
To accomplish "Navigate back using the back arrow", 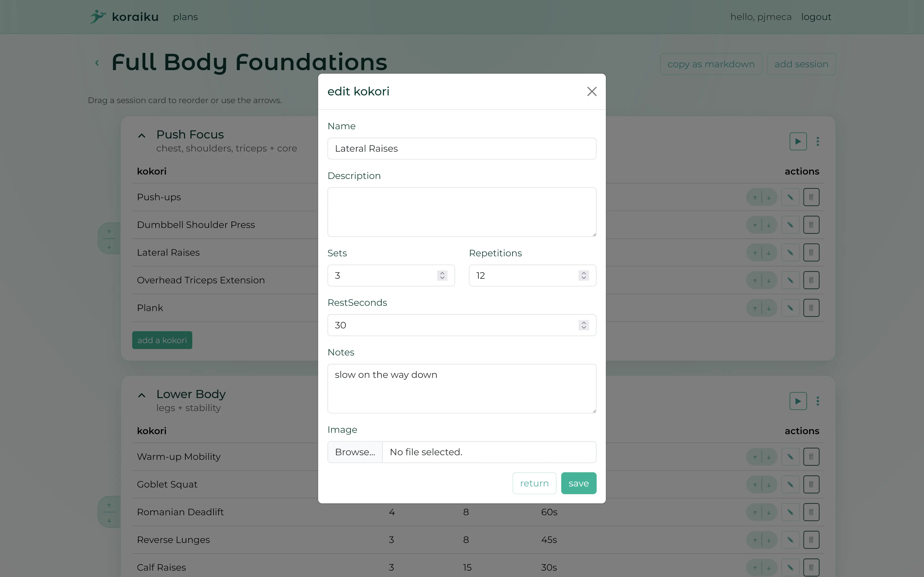I will coord(97,63).
